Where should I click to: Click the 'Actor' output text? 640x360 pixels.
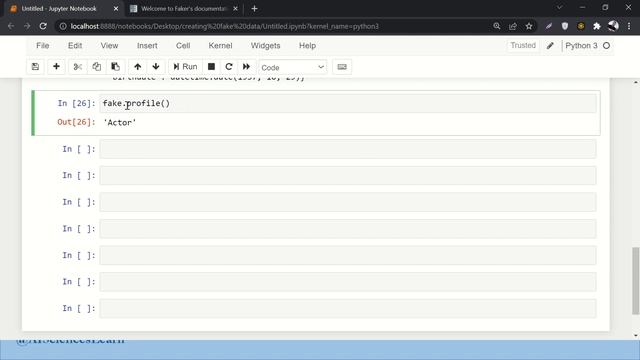coord(120,122)
